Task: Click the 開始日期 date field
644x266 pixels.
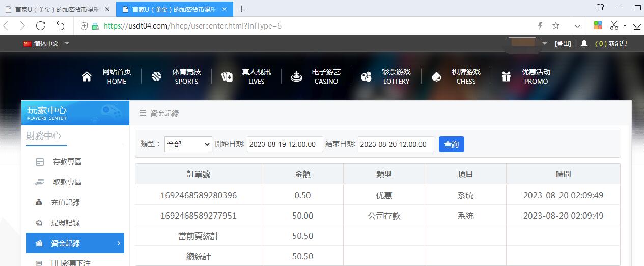Action: [x=285, y=144]
